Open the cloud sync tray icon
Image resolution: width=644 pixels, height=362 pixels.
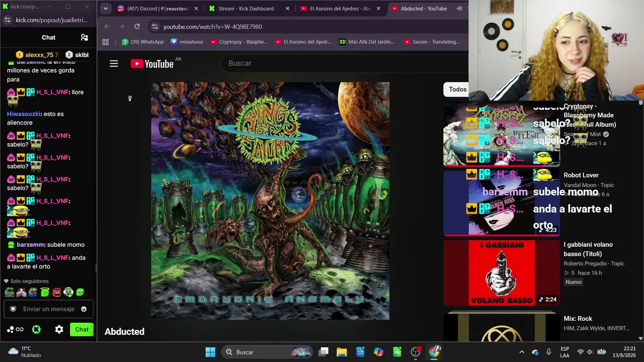tap(535, 352)
